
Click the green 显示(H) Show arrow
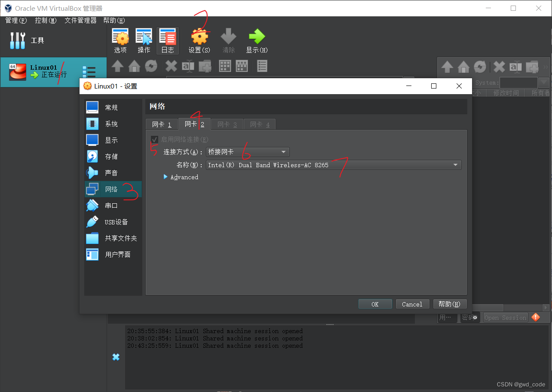257,41
